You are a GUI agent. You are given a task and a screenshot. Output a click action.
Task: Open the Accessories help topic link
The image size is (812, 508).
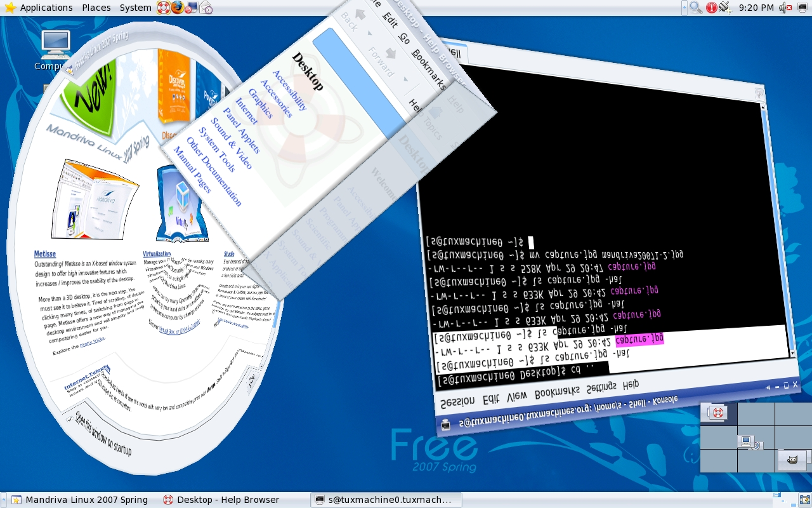277,98
